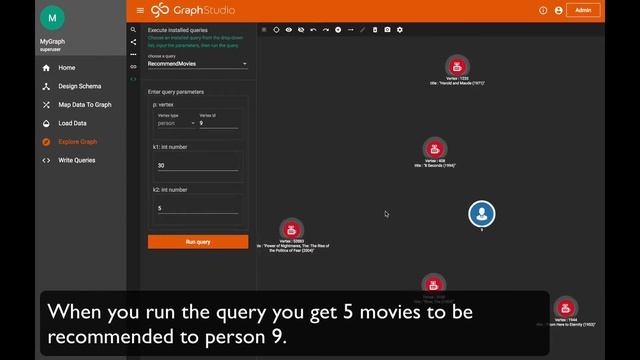Screen dimensions: 640x360
Task: Open Write Queries page
Action: (x=76, y=160)
